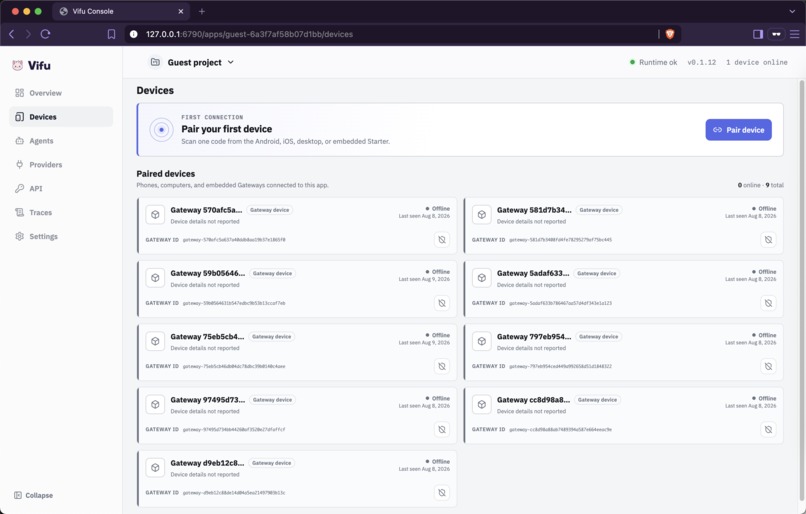Screen dimensions: 806x514
Task: Click the address bar URL
Action: tap(249, 34)
